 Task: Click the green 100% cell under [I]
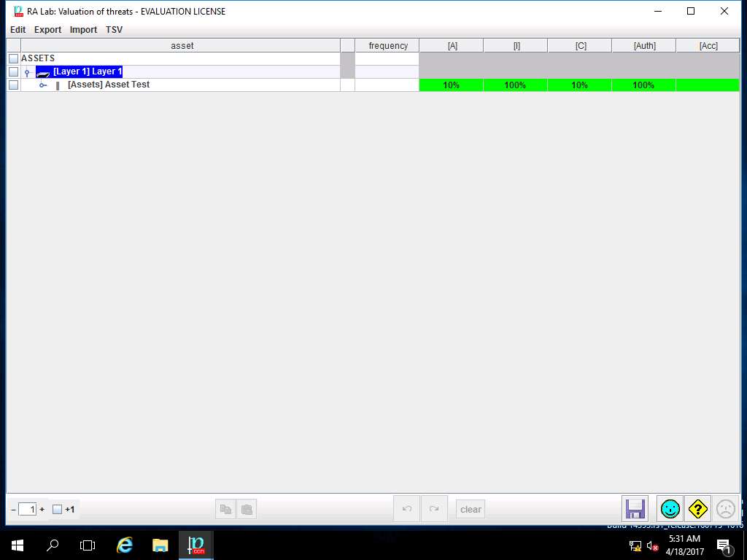click(516, 85)
